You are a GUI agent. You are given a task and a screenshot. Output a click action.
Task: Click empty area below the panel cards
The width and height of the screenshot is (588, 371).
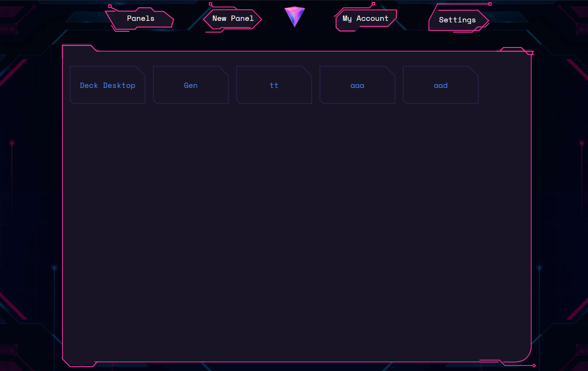pyautogui.click(x=297, y=227)
